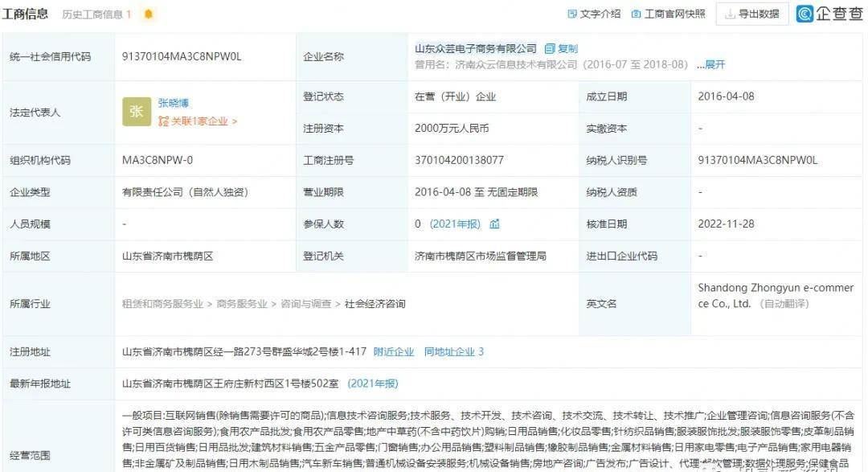Click the 所属行业 label
This screenshot has height=472, width=868.
point(30,304)
